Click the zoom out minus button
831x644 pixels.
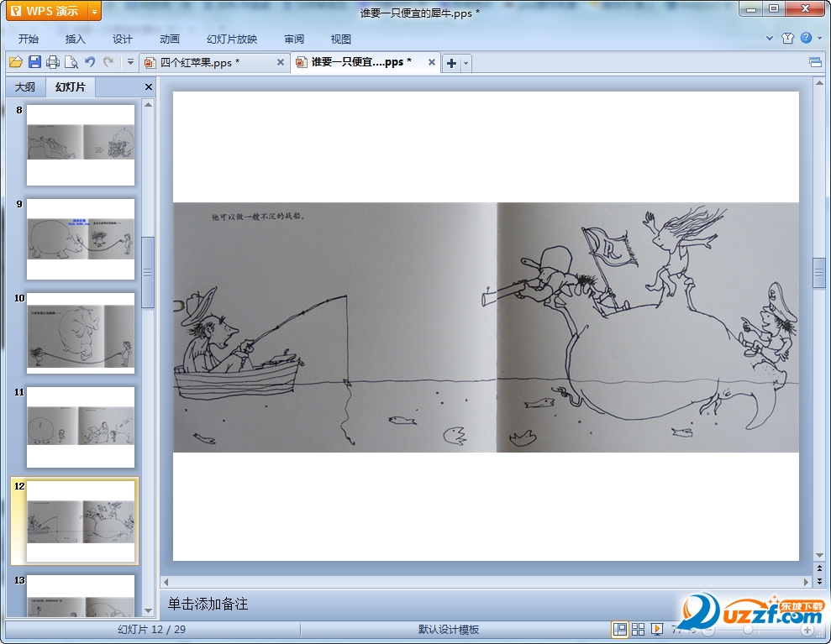click(708, 630)
